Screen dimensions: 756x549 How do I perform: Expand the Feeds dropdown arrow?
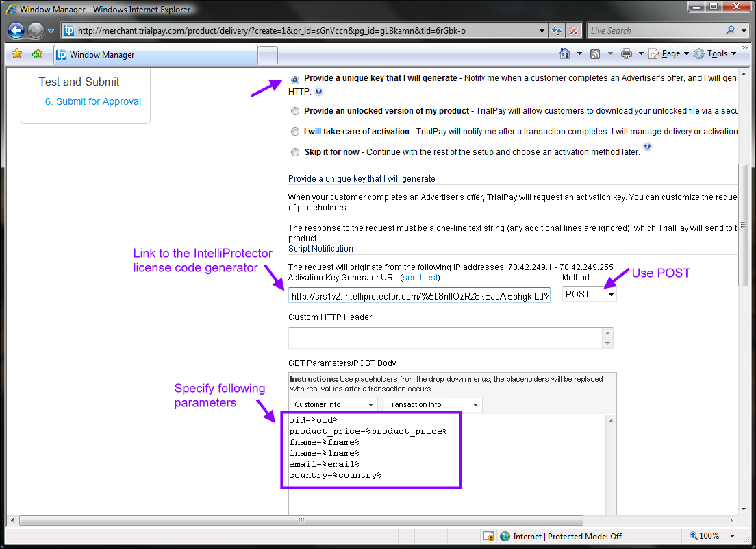click(610, 53)
